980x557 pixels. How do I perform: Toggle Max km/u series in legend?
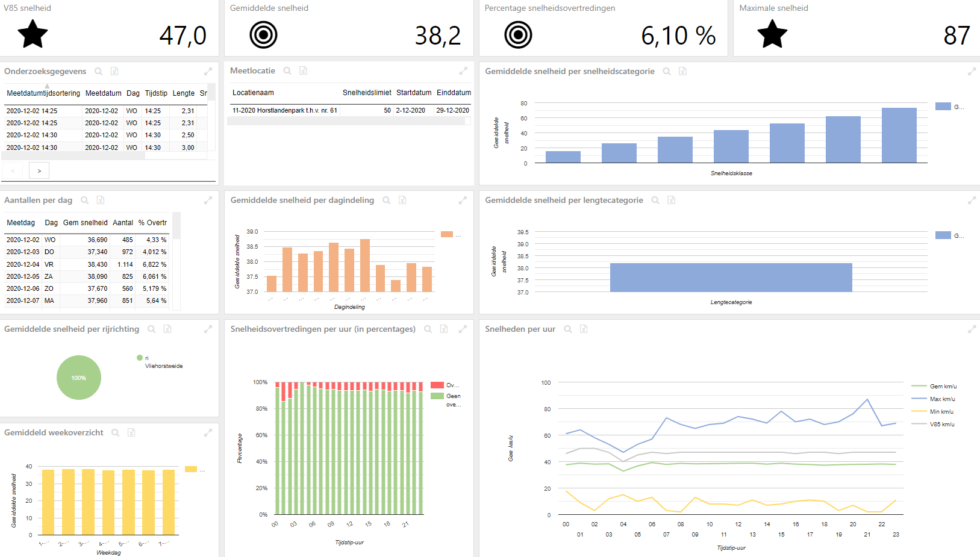[x=934, y=399]
